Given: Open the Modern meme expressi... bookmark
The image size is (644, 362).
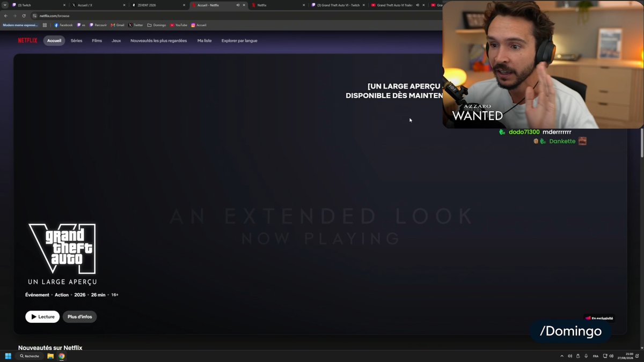Looking at the screenshot, I should pos(20,25).
